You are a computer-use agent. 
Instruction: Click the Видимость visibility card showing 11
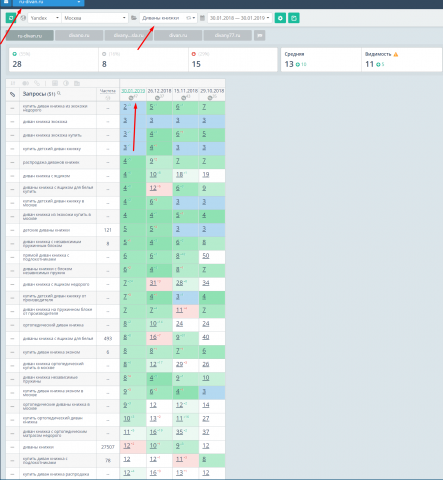(x=402, y=60)
